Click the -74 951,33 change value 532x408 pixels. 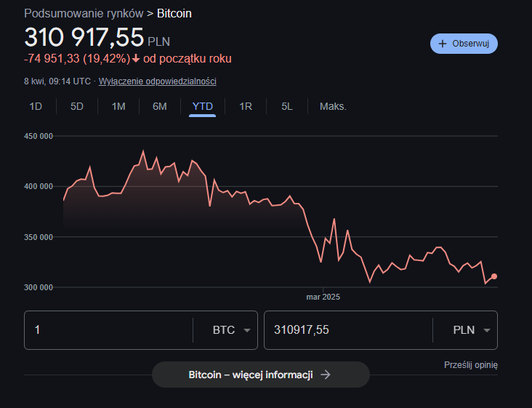tap(52, 59)
